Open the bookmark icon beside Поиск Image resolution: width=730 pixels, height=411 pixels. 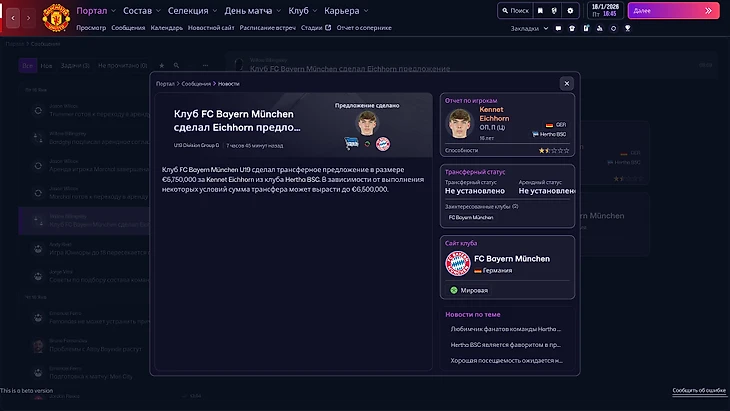coord(540,11)
